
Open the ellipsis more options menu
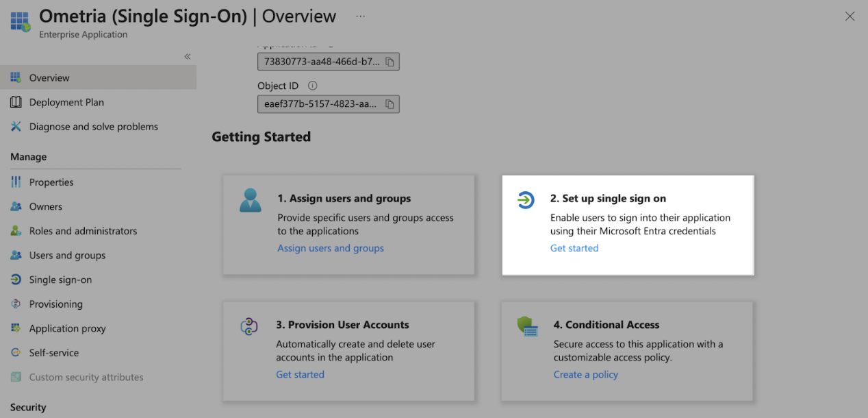pyautogui.click(x=360, y=16)
